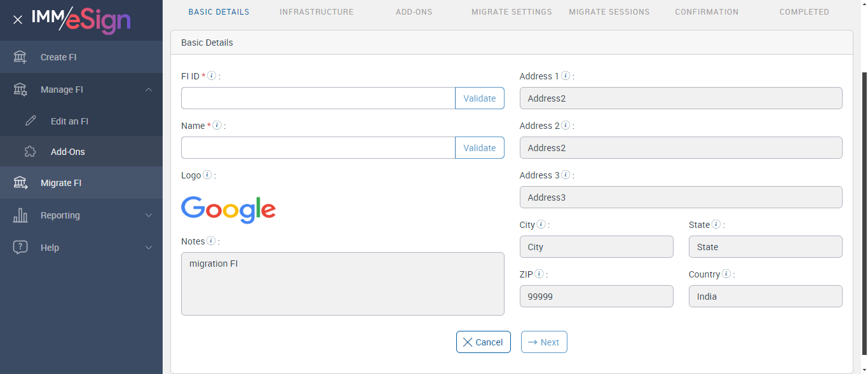Open Create FI in the sidebar
Screen dimensions: 868x374
pos(58,57)
